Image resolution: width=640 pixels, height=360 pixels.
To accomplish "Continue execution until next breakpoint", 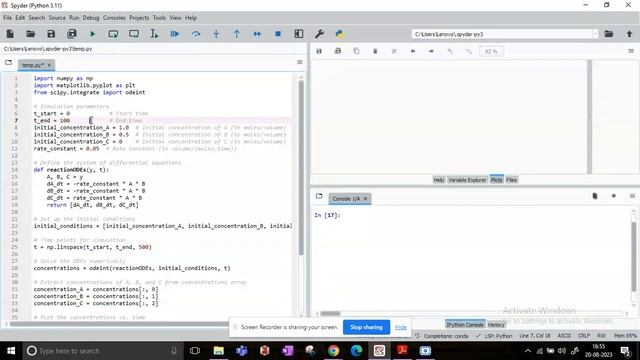I will [x=257, y=34].
